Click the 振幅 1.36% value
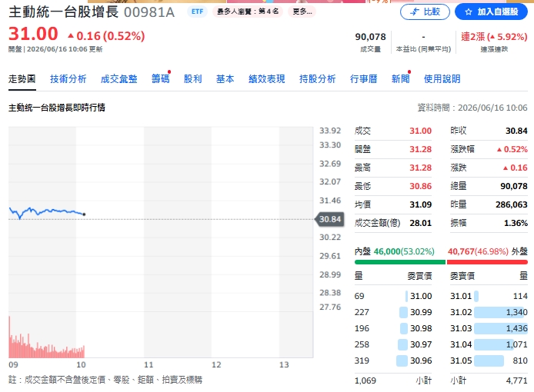Viewport: 534px width, 392px height. 516,223
